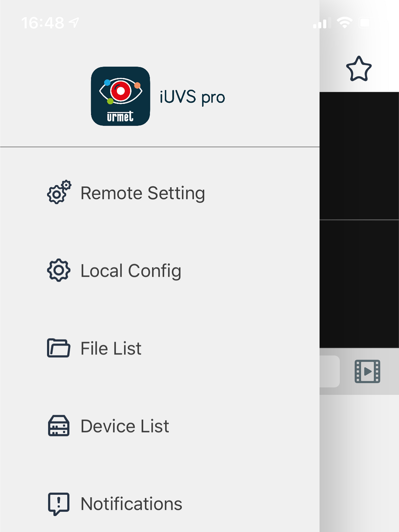This screenshot has height=532, width=399.
Task: Tap the iUVS pro title text
Action: tap(192, 96)
